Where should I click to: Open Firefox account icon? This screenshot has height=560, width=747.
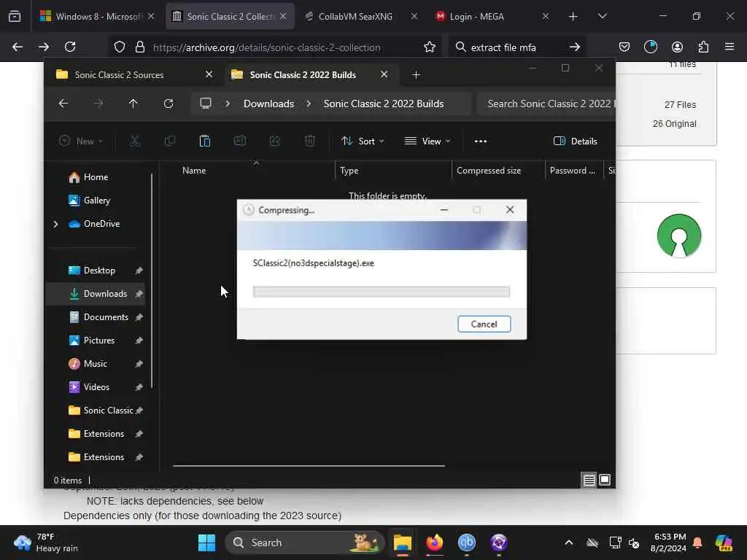pyautogui.click(x=677, y=47)
